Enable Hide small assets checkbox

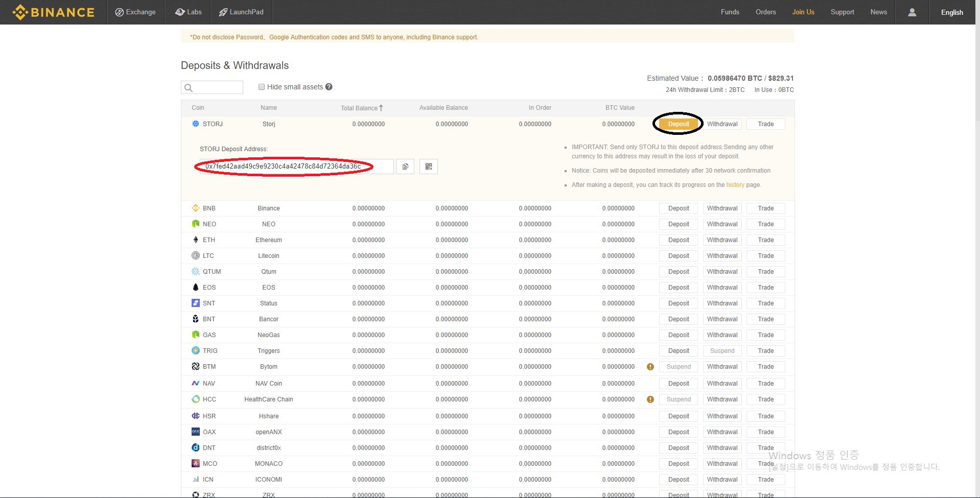[x=262, y=87]
